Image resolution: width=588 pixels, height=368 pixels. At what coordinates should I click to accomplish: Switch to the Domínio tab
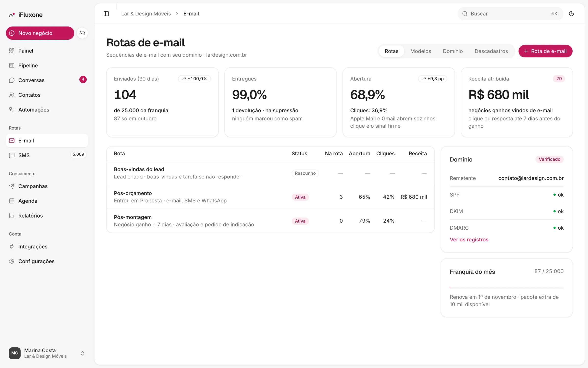453,51
